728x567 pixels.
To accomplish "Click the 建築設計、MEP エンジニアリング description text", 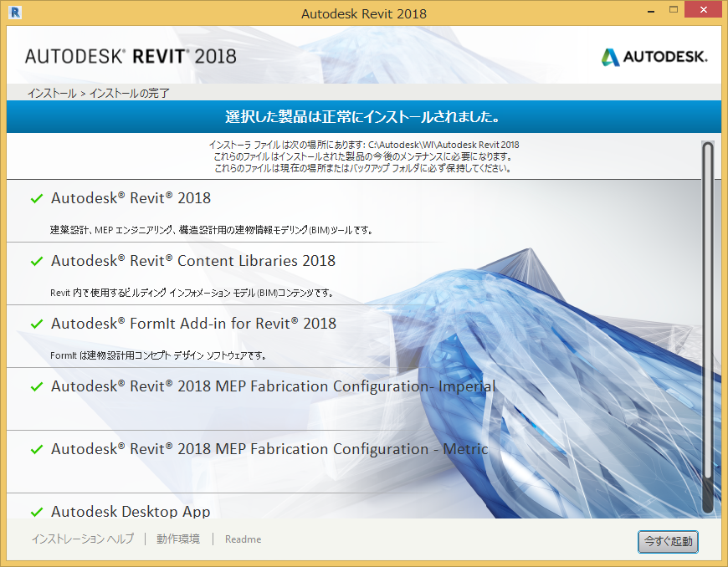I will (x=211, y=230).
